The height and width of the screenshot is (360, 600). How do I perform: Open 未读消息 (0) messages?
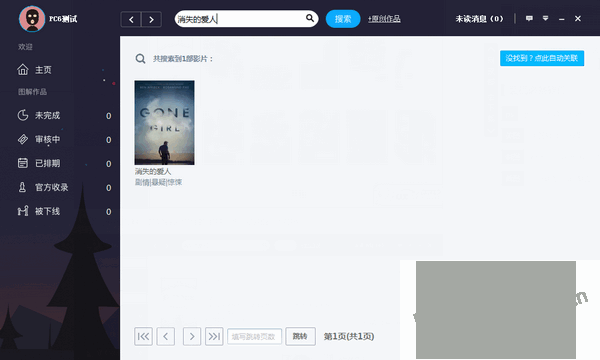(x=479, y=19)
